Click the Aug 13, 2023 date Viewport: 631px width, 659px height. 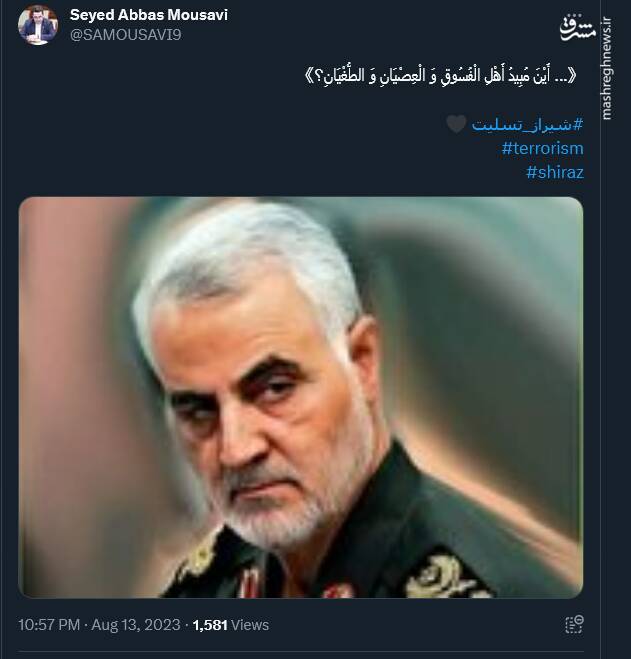coord(136,625)
